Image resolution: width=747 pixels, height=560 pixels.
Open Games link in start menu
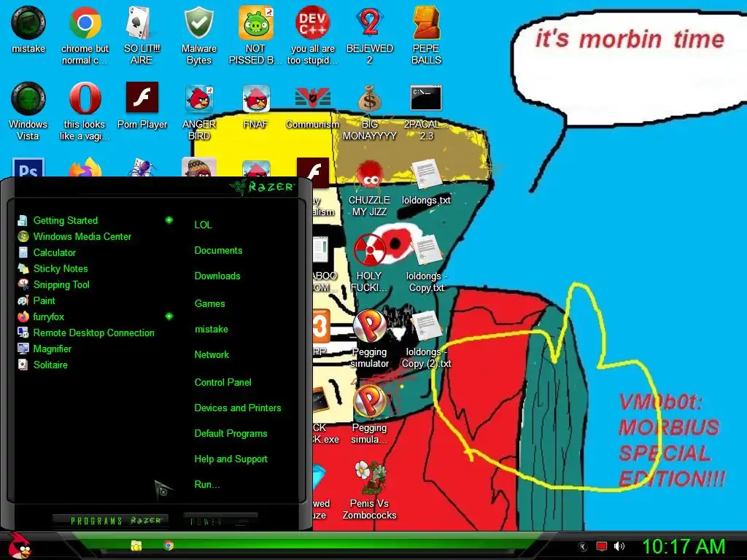click(x=209, y=304)
